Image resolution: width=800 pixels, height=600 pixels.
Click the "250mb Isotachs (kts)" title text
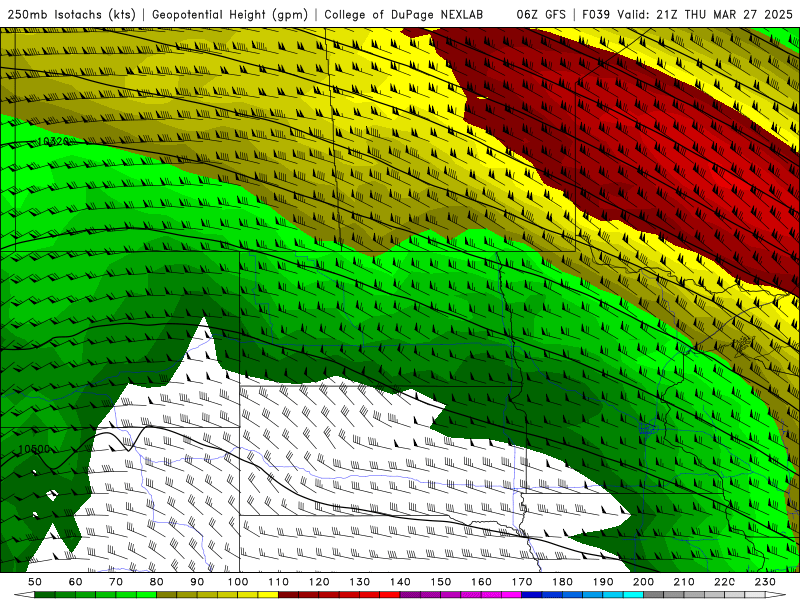click(x=72, y=14)
